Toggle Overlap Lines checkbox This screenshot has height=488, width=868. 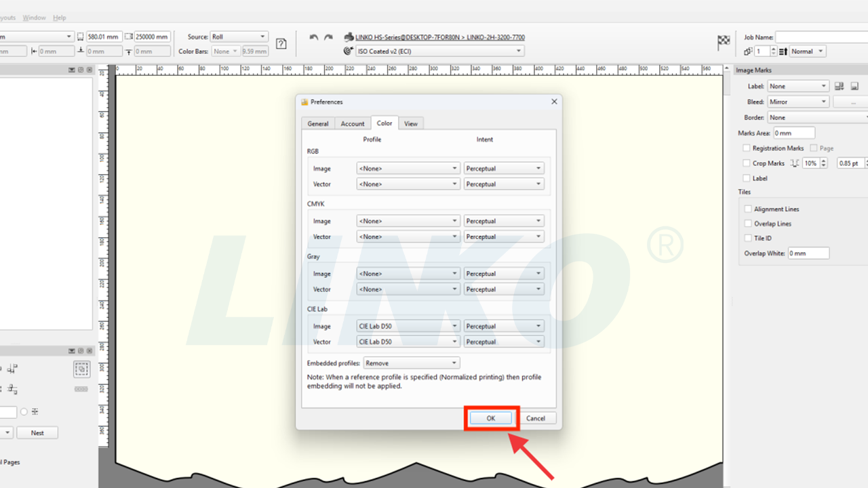[x=748, y=224]
